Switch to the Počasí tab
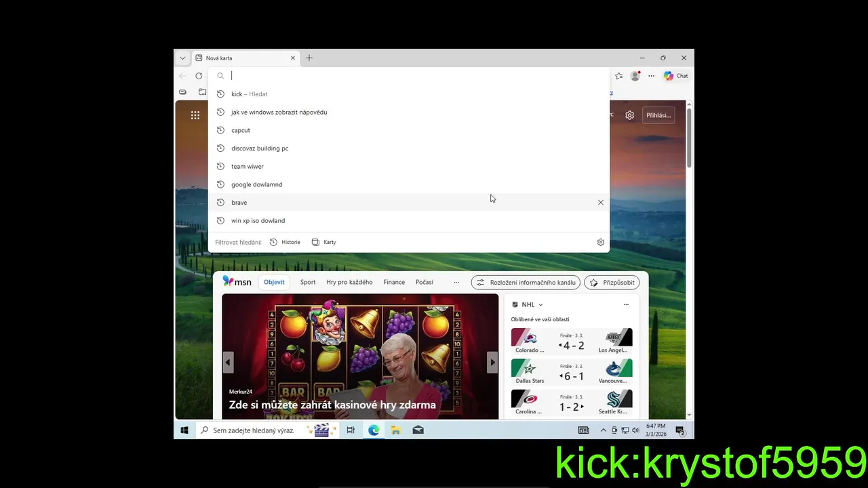Viewport: 868px width, 488px height. [x=425, y=282]
